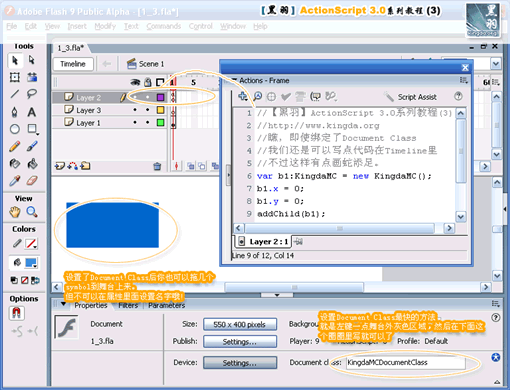The height and width of the screenshot is (390, 510).
Task: Click Debug options icon in Actions
Action: [331, 97]
